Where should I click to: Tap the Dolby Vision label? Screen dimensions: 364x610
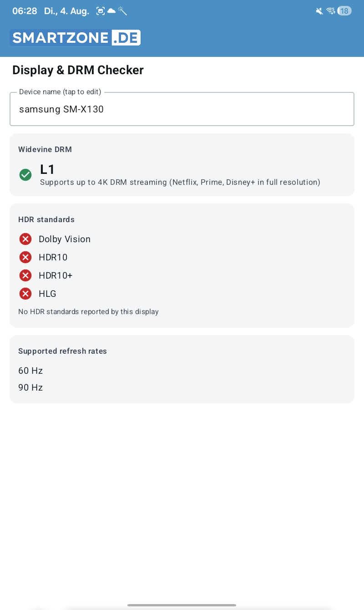pyautogui.click(x=65, y=239)
